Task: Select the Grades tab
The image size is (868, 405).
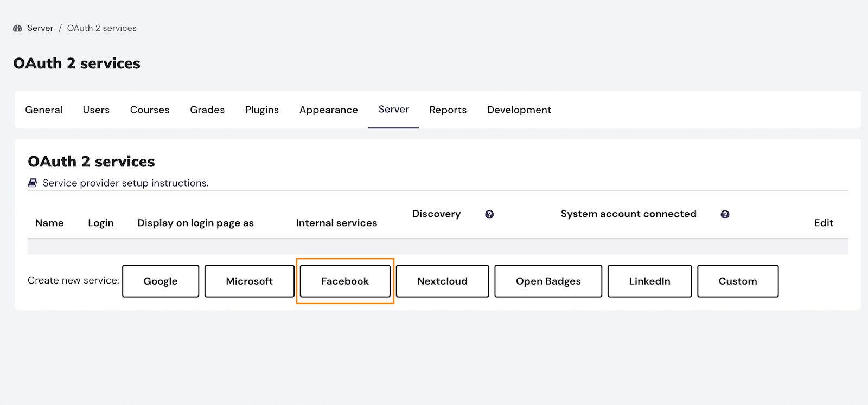Action: [x=207, y=110]
